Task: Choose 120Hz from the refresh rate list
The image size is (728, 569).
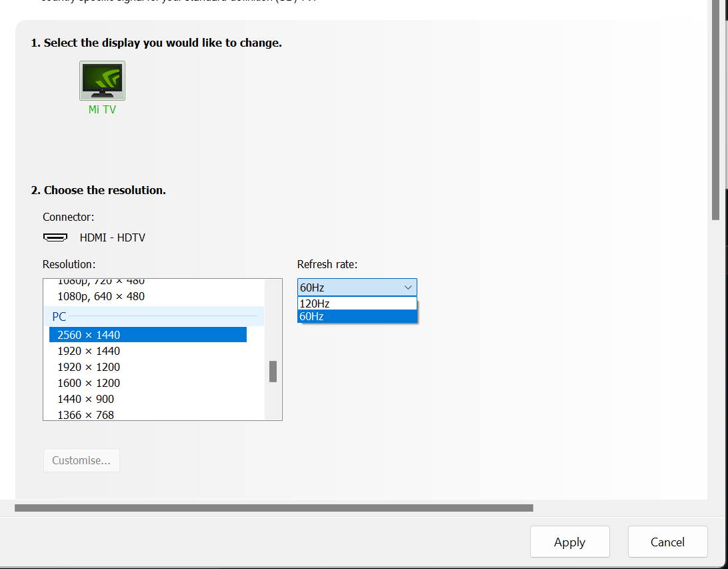Action: (x=357, y=304)
